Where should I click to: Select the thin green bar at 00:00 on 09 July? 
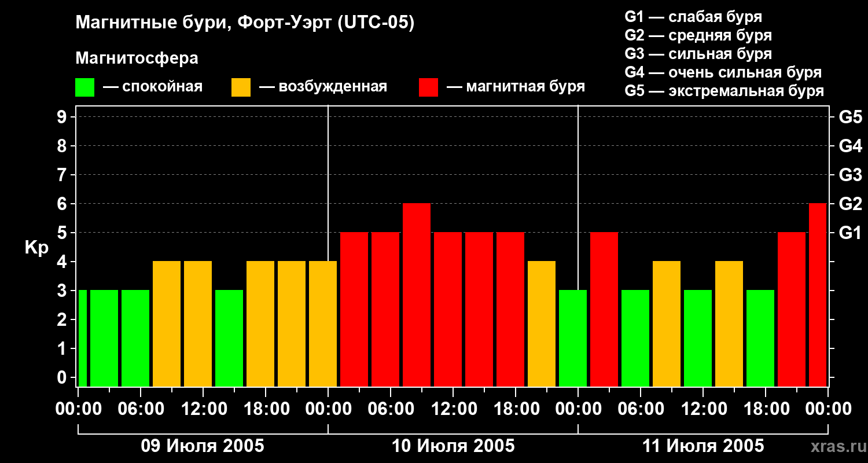pos(83,338)
